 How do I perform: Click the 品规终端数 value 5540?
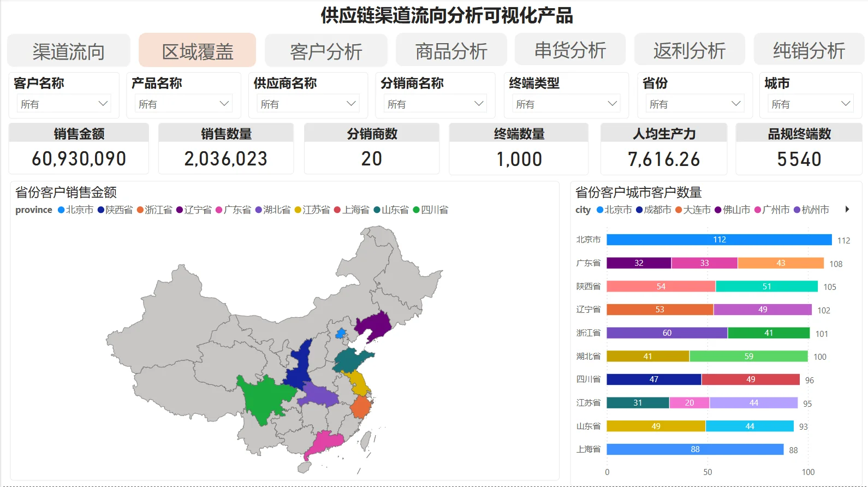(799, 159)
